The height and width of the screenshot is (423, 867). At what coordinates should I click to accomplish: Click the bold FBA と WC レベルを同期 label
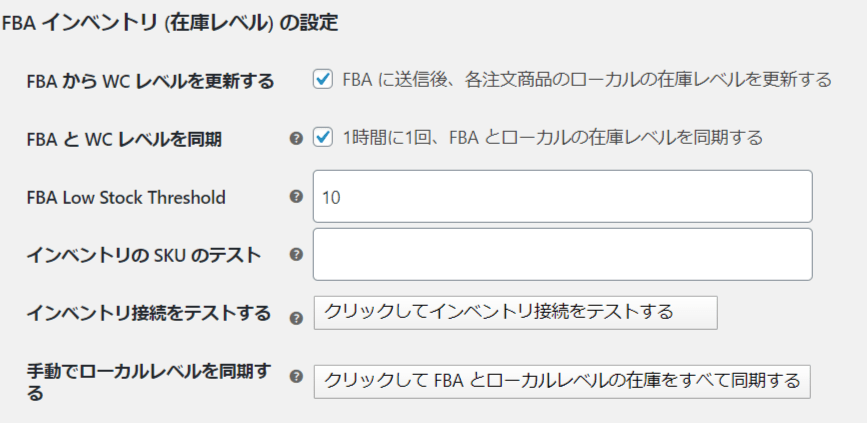point(124,140)
